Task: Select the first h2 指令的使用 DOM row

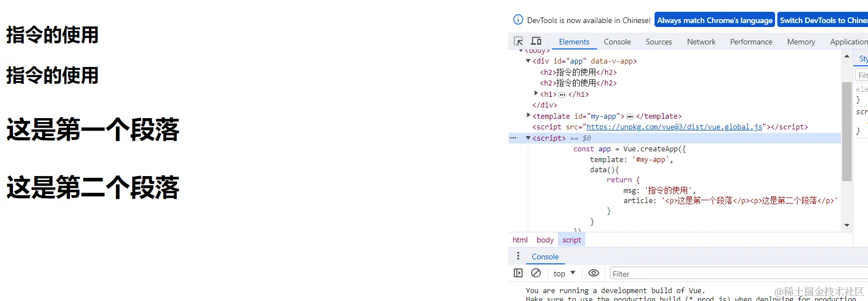Action: [578, 72]
